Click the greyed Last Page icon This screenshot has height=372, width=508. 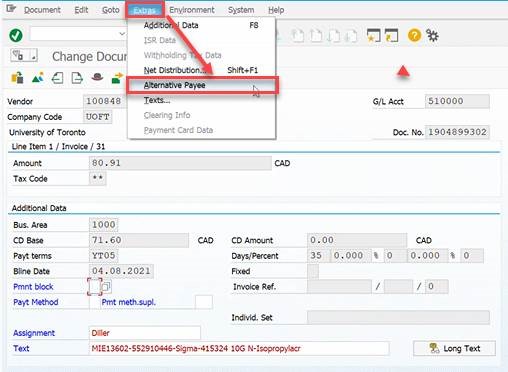click(351, 35)
